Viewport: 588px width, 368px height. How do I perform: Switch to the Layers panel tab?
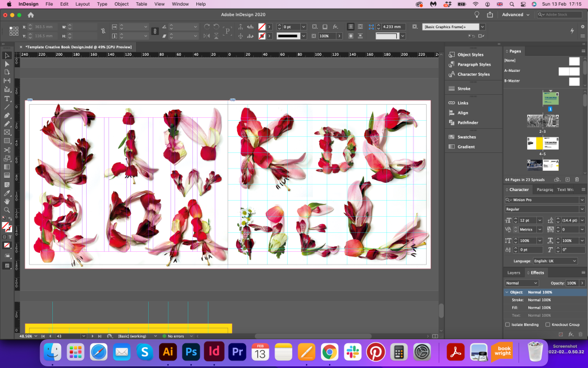pos(513,273)
